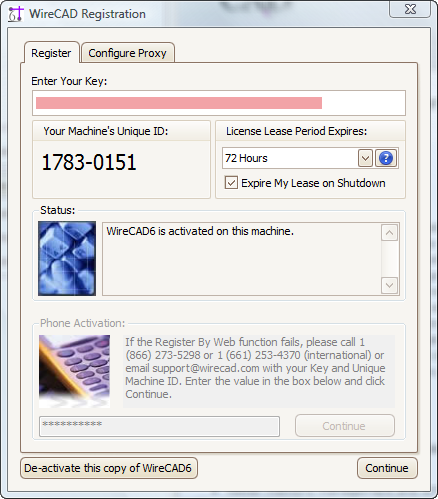This screenshot has width=438, height=499.
Task: Click the disabled Phone Activation Continue button
Action: click(345, 426)
